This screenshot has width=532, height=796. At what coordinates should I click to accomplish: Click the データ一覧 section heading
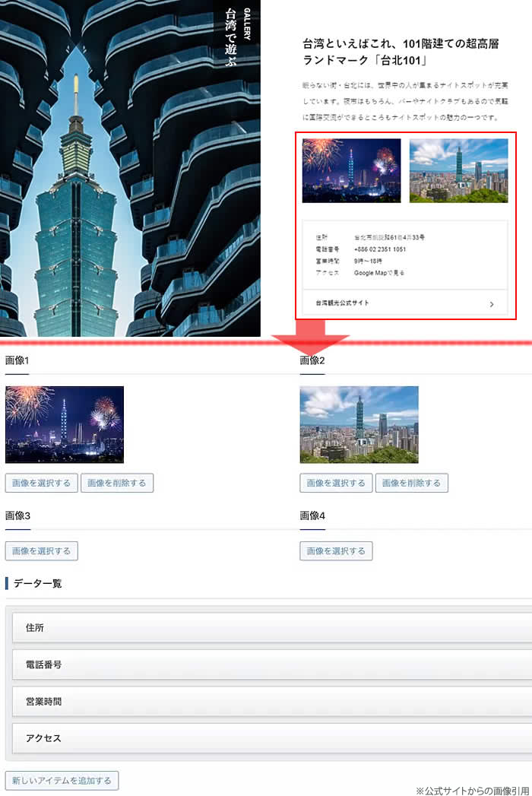pos(37,583)
